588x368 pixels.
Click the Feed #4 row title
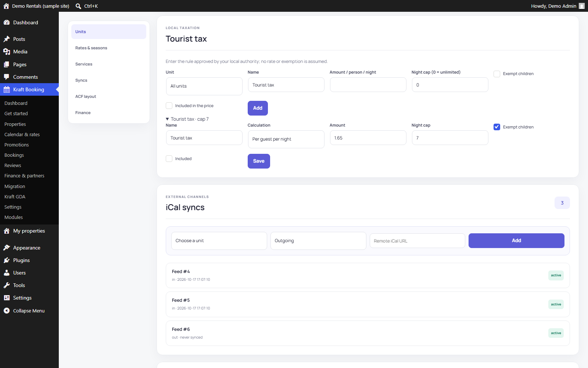(x=181, y=272)
